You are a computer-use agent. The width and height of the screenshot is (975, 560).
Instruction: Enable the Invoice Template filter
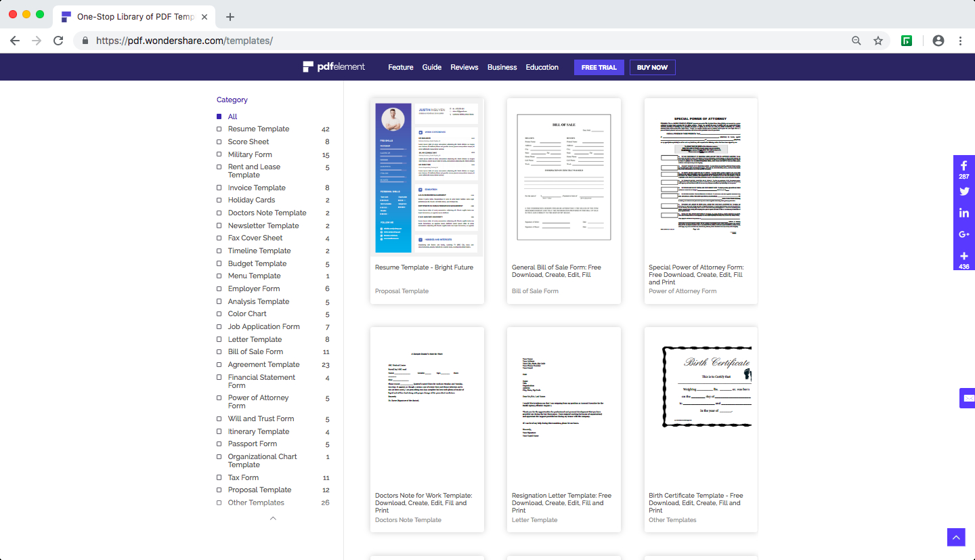(x=219, y=188)
